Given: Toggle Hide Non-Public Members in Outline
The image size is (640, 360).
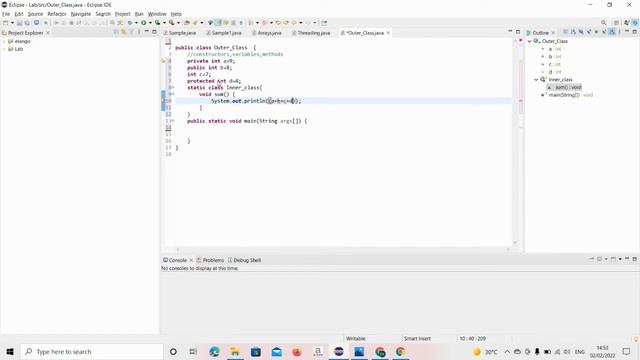Looking at the screenshot, I should tap(596, 32).
